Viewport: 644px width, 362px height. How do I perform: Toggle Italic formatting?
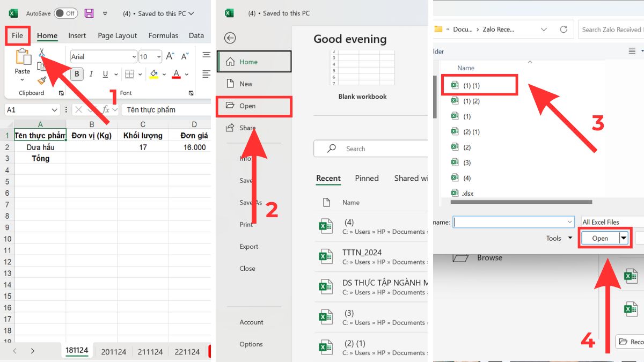point(91,74)
